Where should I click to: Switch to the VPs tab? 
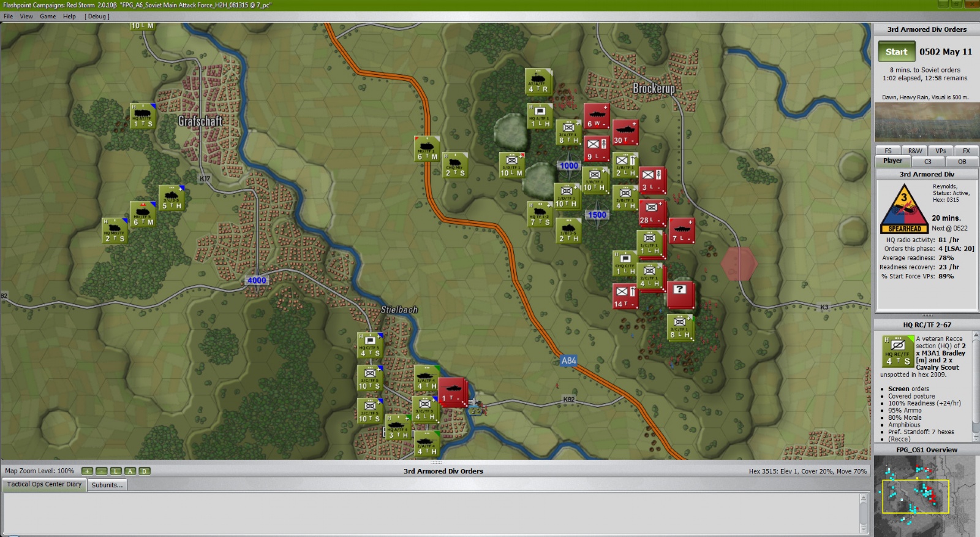click(940, 151)
